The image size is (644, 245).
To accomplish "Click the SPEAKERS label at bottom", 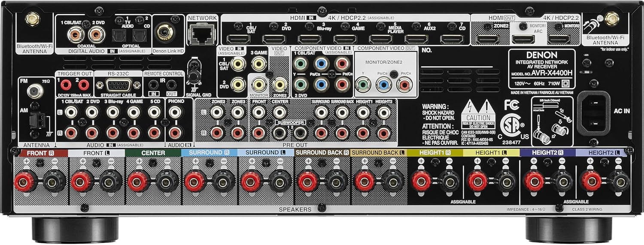I will [295, 209].
